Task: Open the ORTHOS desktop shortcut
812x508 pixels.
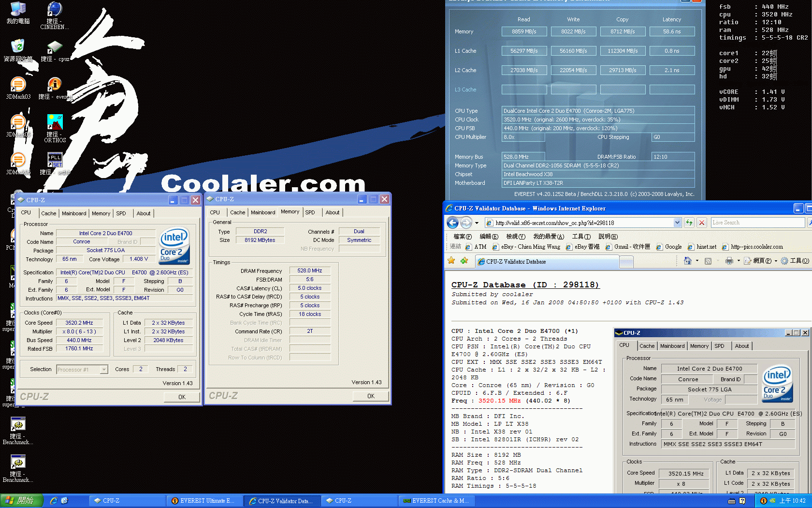Action: 55,128
